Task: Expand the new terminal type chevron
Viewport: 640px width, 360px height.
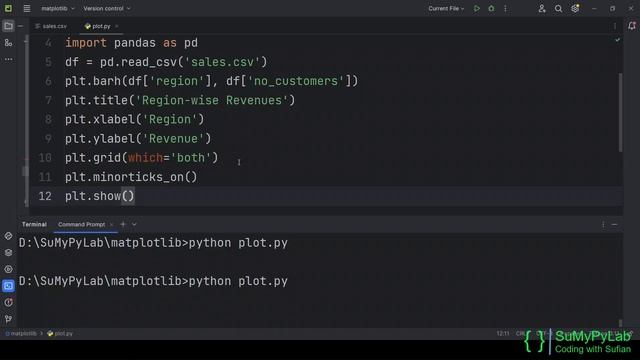Action: (x=134, y=224)
